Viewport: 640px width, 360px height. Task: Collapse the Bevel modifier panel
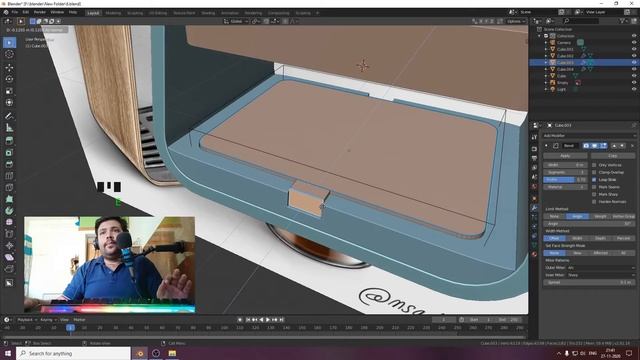click(x=547, y=146)
